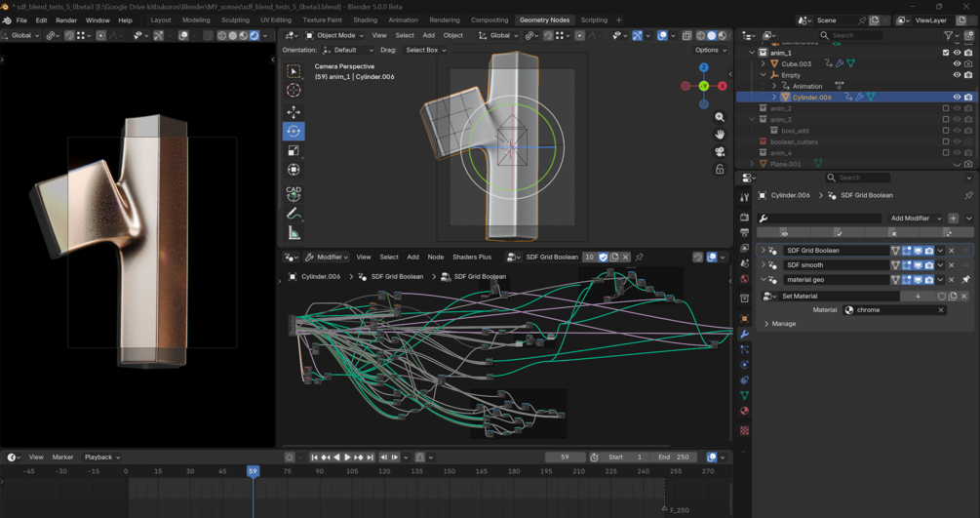Toggle render visibility of SDF smooth modifier
Image resolution: width=980 pixels, height=518 pixels.
928,265
